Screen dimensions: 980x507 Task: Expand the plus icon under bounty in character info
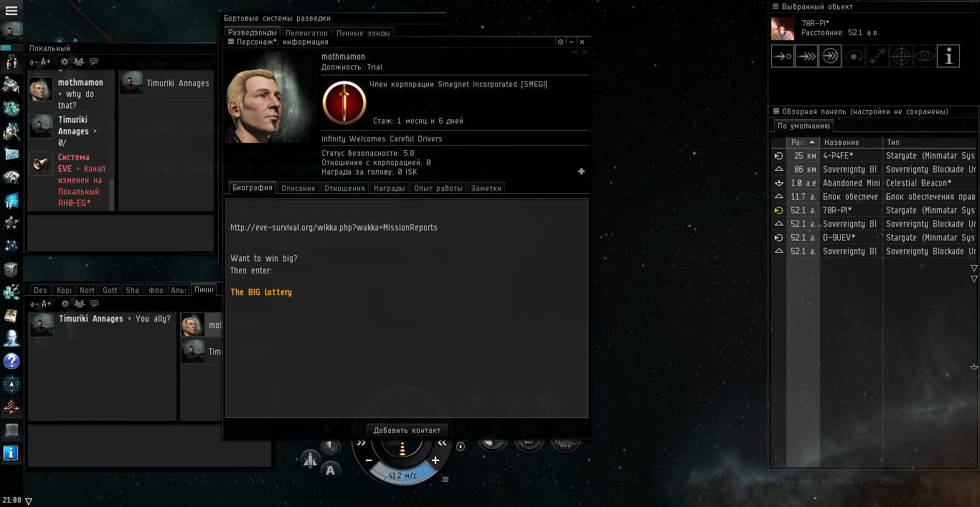click(x=581, y=171)
